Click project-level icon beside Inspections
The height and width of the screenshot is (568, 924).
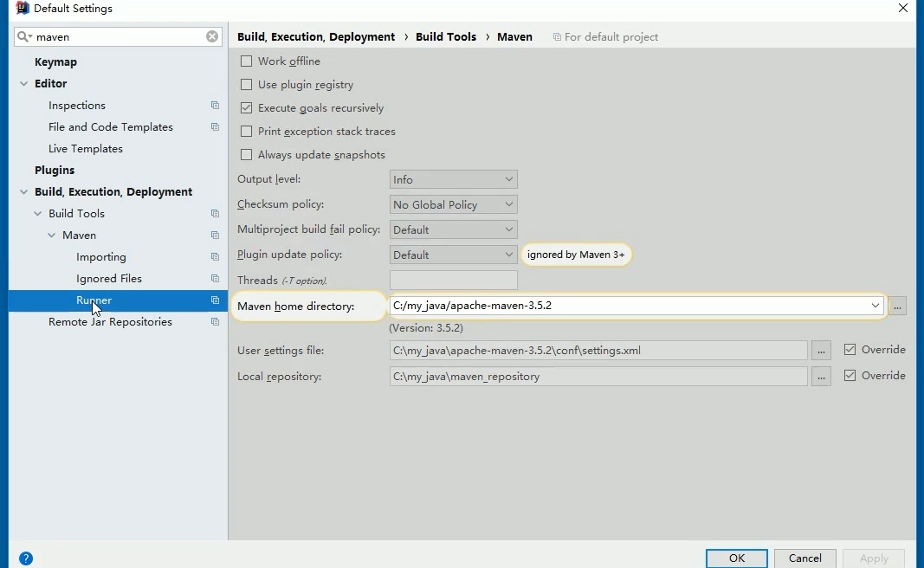tap(215, 106)
